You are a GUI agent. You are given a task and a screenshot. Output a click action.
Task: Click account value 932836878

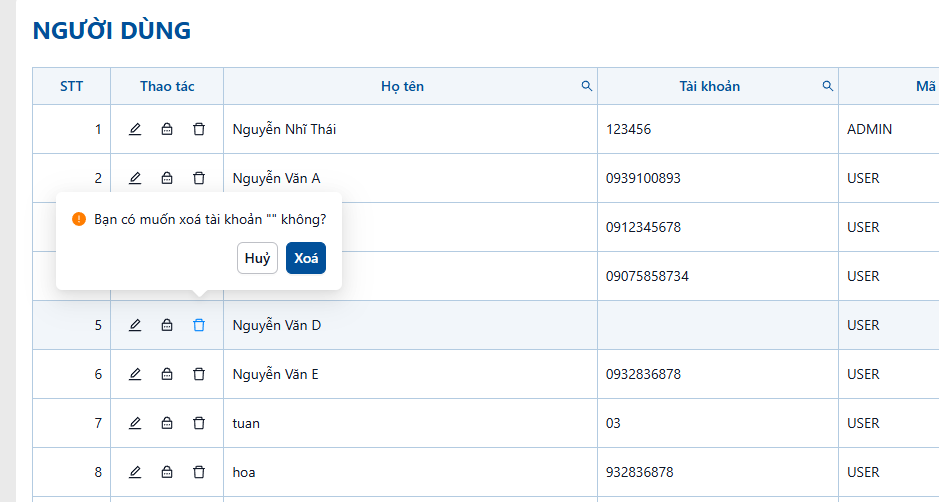pos(640,472)
